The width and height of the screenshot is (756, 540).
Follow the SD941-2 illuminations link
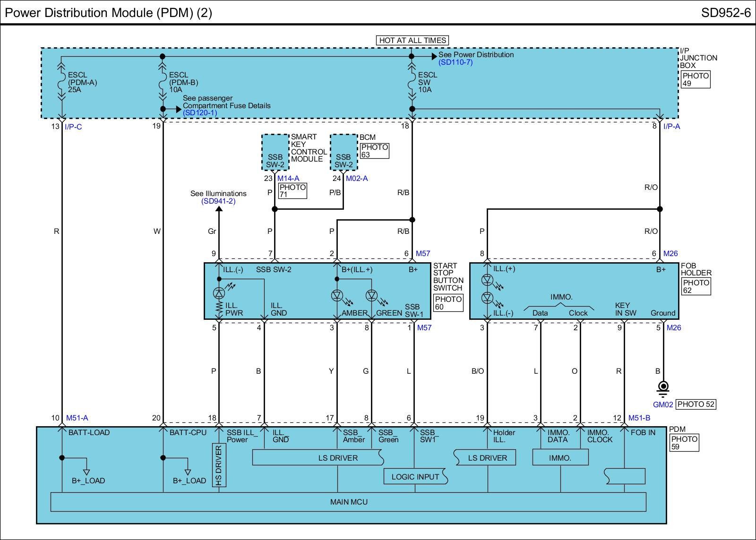click(218, 201)
